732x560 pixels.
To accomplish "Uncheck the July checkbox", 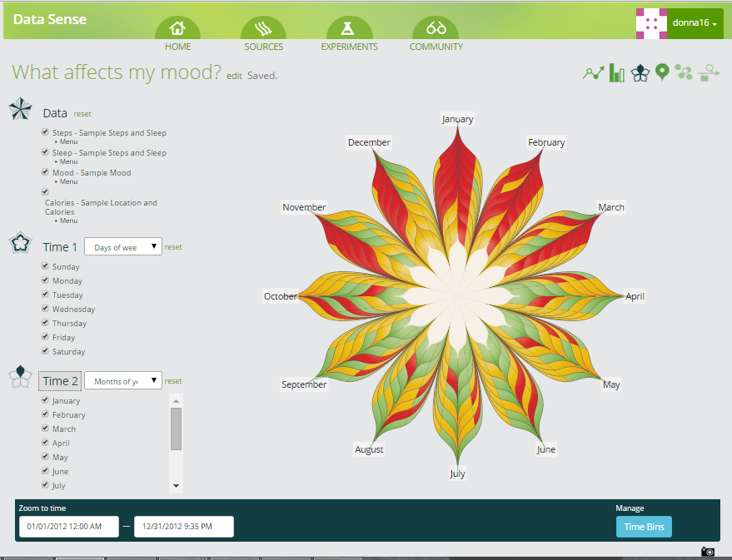I will coord(45,484).
